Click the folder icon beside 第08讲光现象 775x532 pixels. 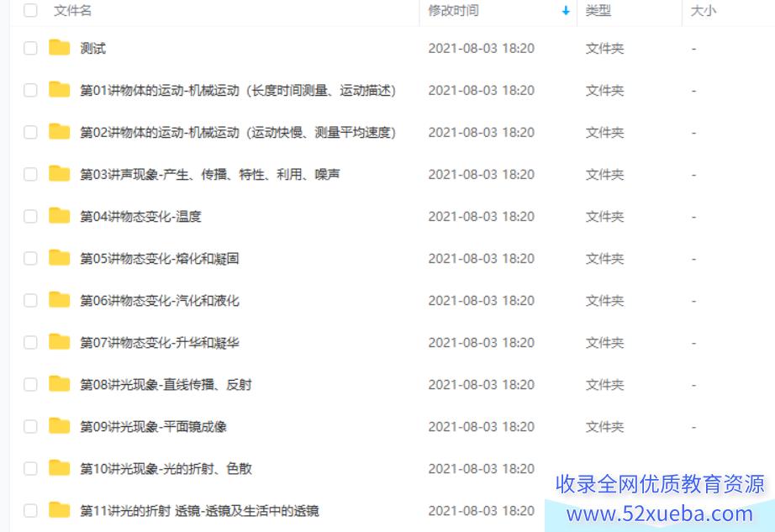coord(60,384)
